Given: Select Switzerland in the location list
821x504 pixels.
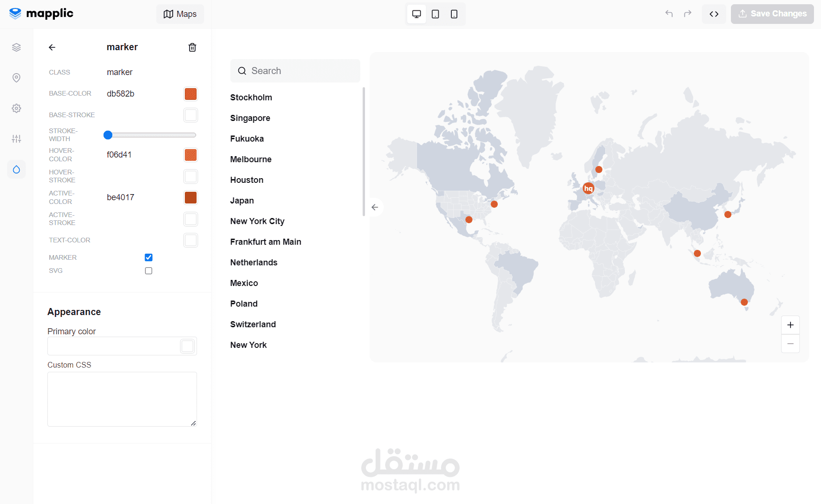Looking at the screenshot, I should [x=253, y=324].
